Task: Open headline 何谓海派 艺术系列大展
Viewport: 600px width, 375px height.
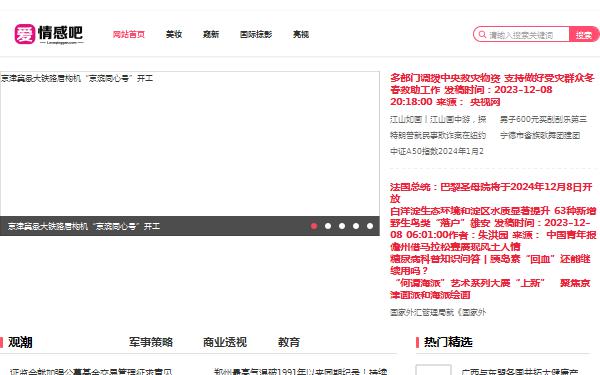Action: pos(490,289)
